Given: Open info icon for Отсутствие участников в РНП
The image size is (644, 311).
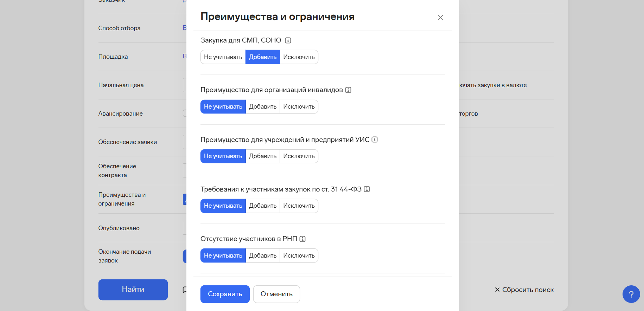Looking at the screenshot, I should [x=302, y=239].
